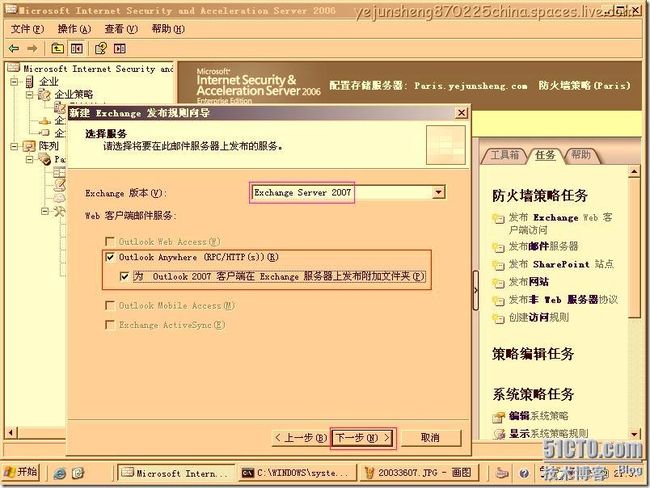Click the 企业 server icon in tree
This screenshot has height=488, width=650.
[30, 81]
